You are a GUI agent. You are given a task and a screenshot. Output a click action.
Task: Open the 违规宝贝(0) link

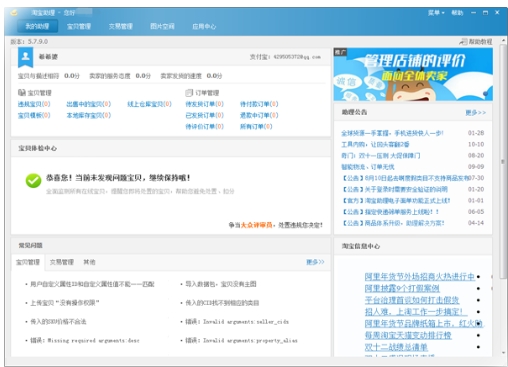(x=34, y=104)
